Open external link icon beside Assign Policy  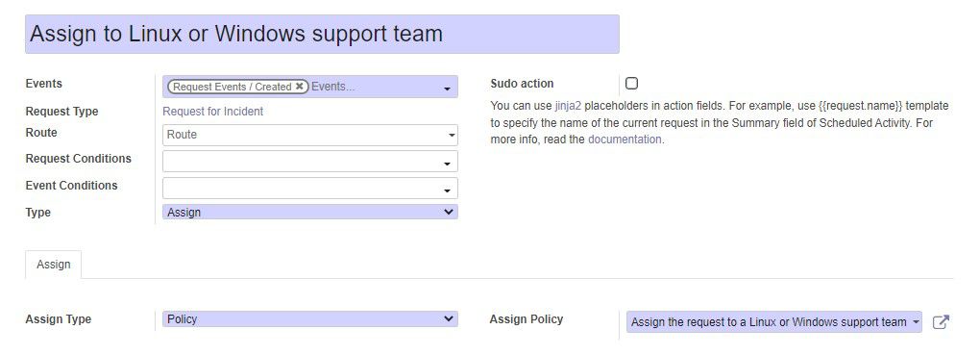point(941,322)
